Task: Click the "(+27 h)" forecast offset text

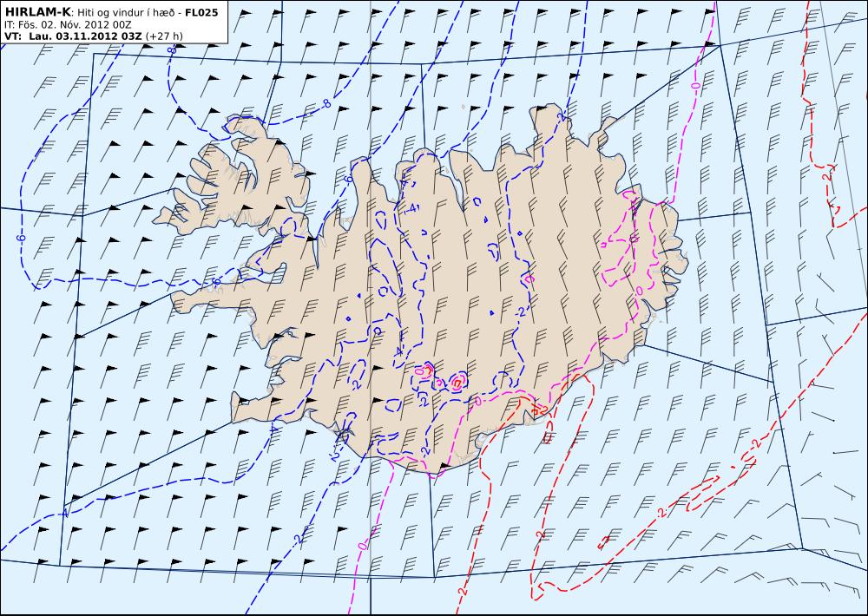Action: [x=164, y=36]
